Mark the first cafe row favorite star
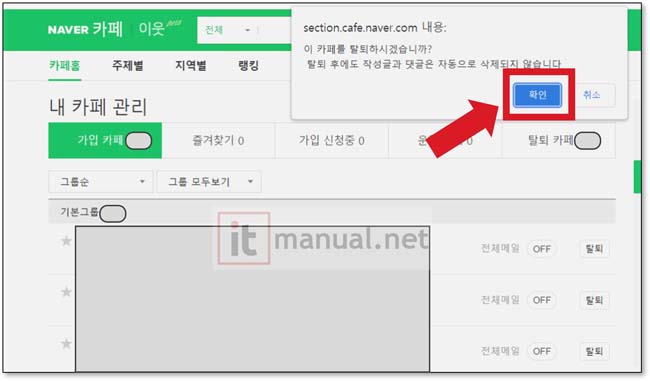Viewport: 650px width, 381px height. point(66,241)
